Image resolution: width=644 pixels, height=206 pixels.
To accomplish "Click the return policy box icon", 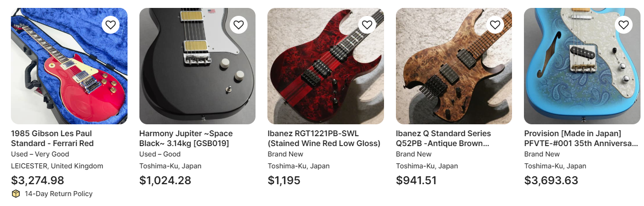I will (x=15, y=194).
